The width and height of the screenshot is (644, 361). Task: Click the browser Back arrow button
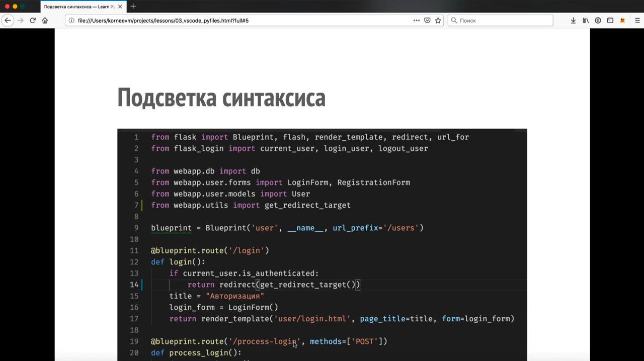click(x=8, y=21)
